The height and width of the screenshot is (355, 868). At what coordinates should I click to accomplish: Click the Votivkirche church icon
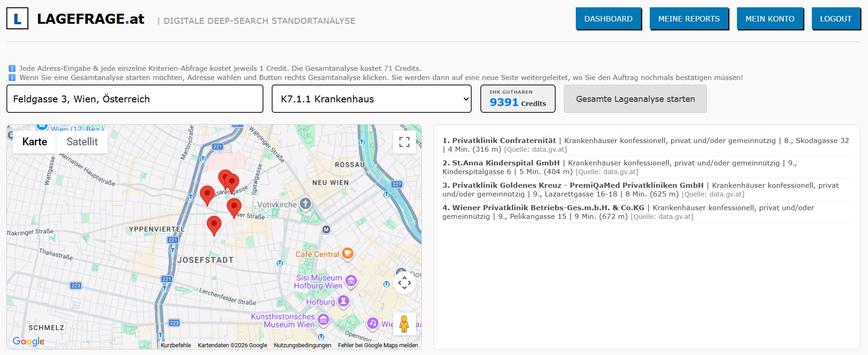pos(305,204)
